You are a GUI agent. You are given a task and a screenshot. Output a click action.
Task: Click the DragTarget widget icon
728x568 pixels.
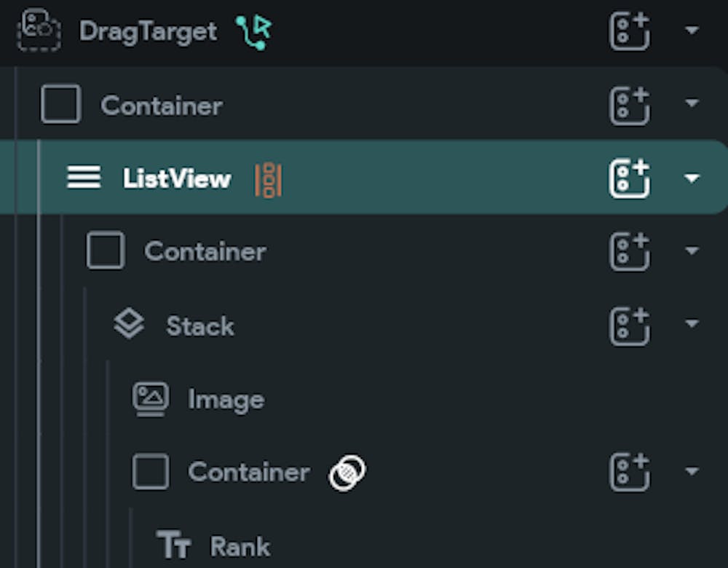coord(39,31)
